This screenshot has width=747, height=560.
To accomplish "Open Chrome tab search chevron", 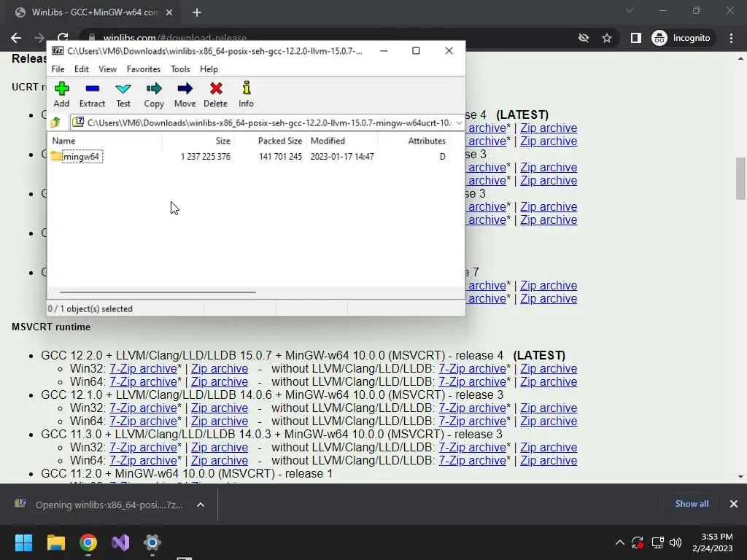I will [x=630, y=10].
